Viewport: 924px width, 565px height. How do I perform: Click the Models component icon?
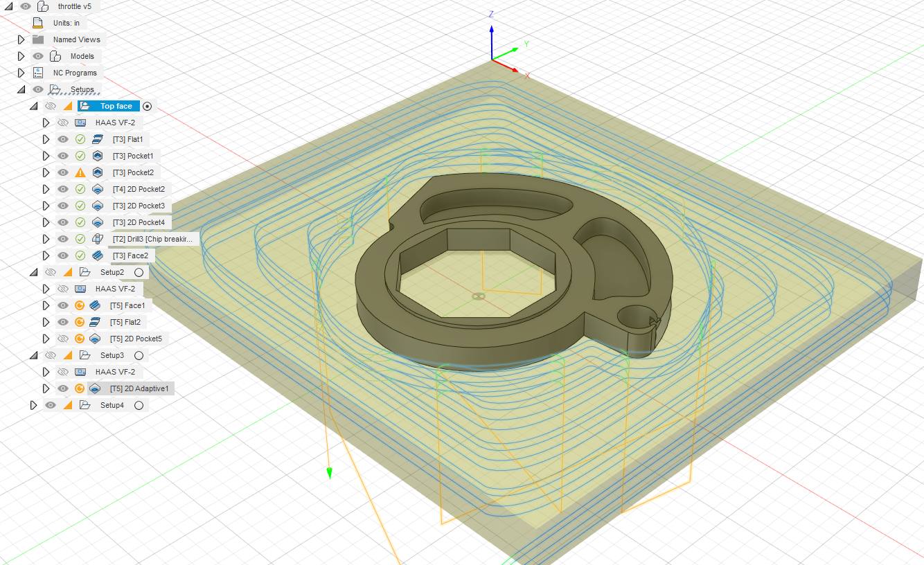(55, 56)
